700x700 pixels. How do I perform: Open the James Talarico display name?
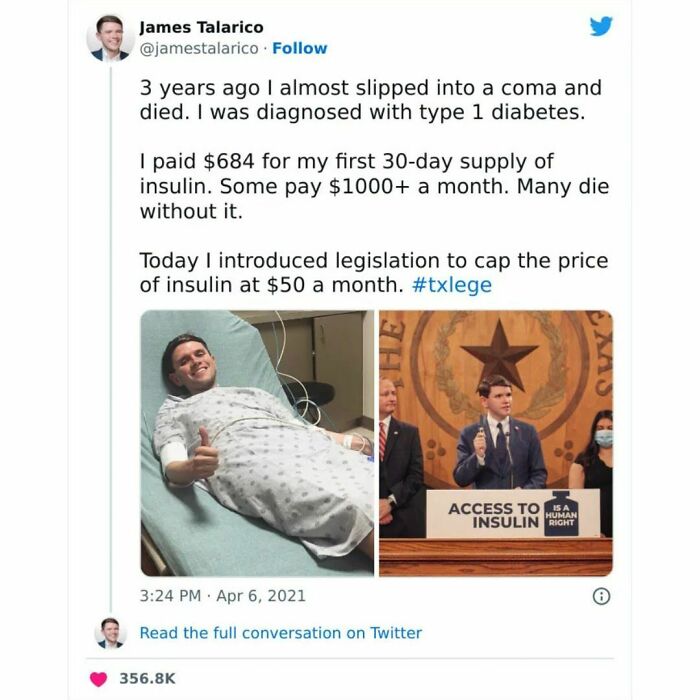tap(201, 27)
